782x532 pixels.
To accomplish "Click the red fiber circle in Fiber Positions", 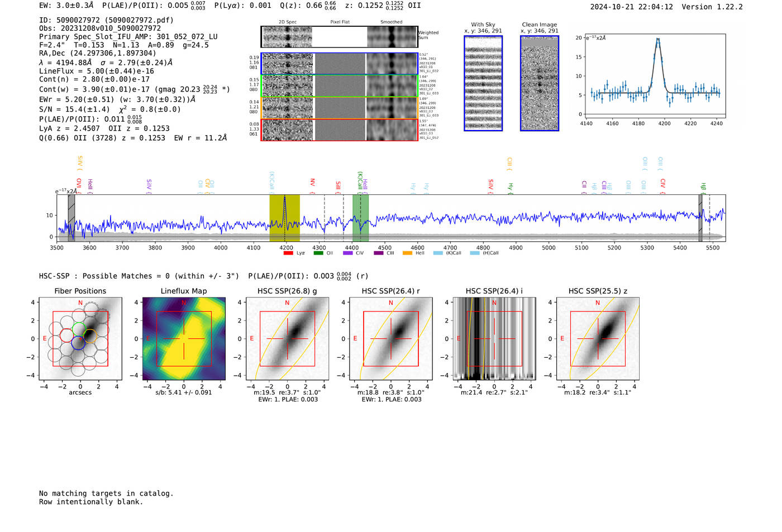I will point(66,336).
